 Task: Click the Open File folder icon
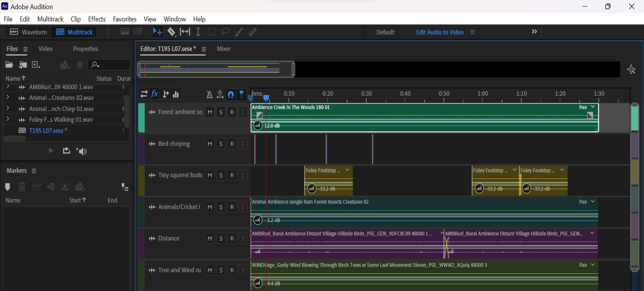click(9, 65)
